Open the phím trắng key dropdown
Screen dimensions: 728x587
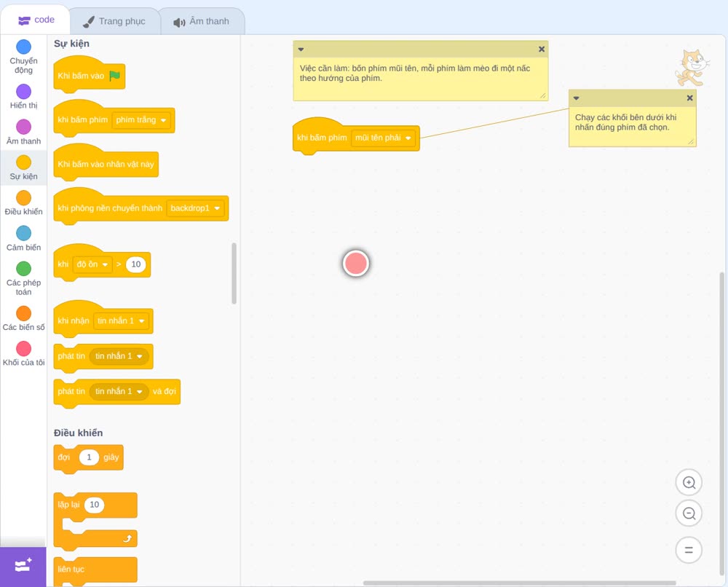[x=141, y=120]
